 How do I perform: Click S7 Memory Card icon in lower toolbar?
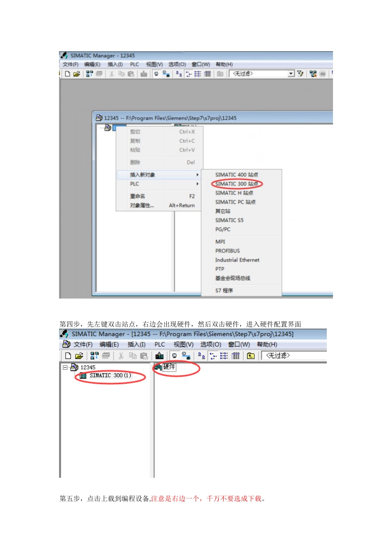coord(106,356)
